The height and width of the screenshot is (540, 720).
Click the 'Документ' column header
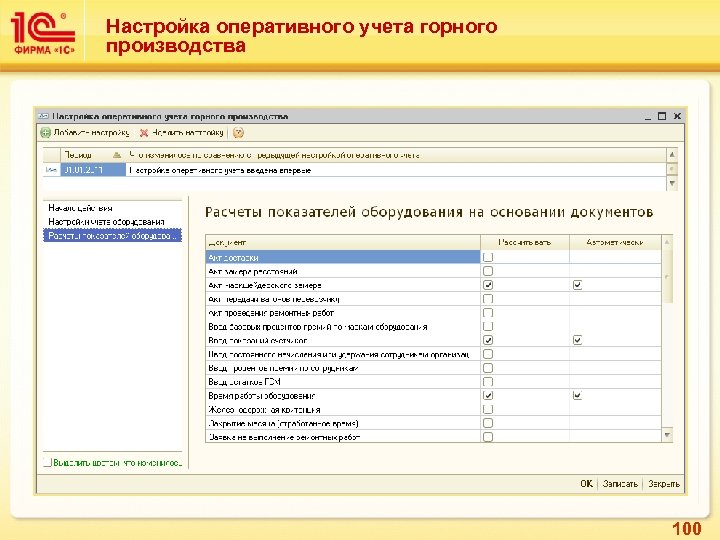pos(343,242)
